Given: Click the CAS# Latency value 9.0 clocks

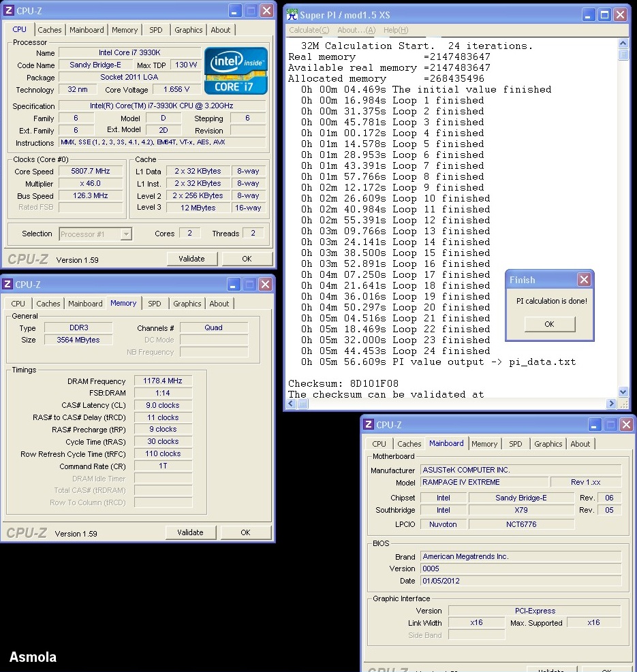Looking at the screenshot, I should [x=163, y=405].
